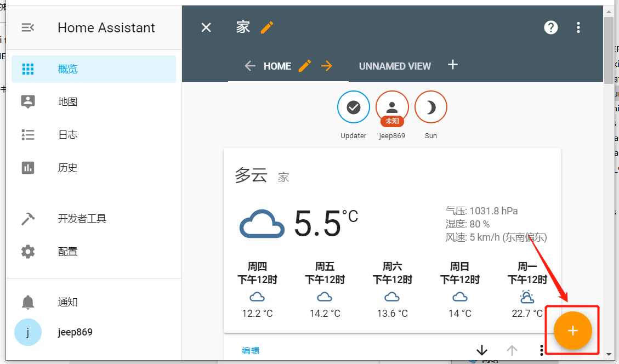Collapse the sidebar with the menu icon
Viewport: 619px width, 364px height.
[27, 27]
